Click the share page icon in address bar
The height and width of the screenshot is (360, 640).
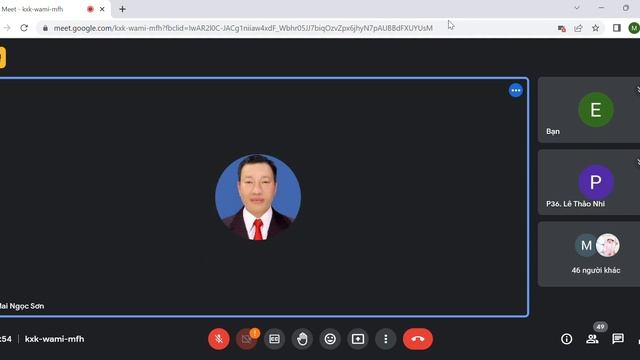click(x=578, y=28)
